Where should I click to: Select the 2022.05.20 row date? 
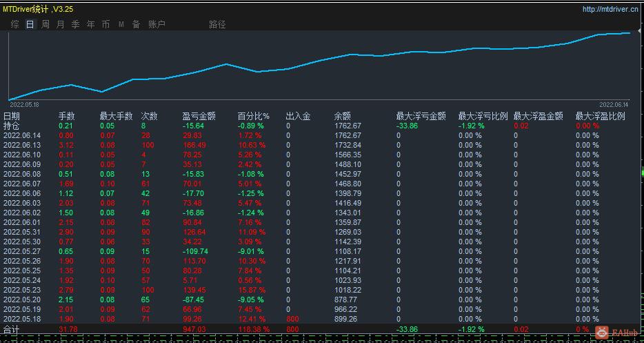pyautogui.click(x=22, y=300)
